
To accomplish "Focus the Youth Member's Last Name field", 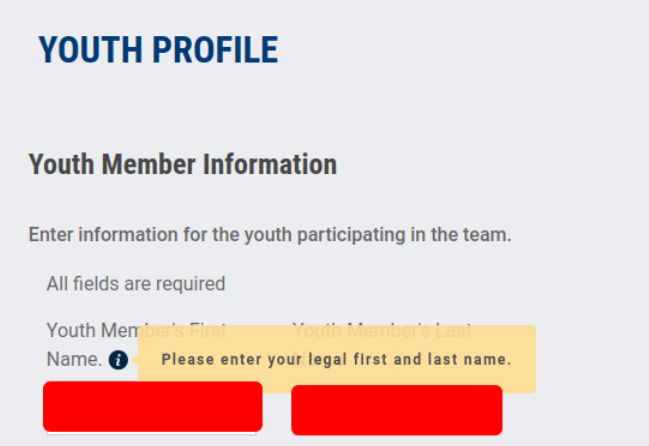I will (x=397, y=410).
